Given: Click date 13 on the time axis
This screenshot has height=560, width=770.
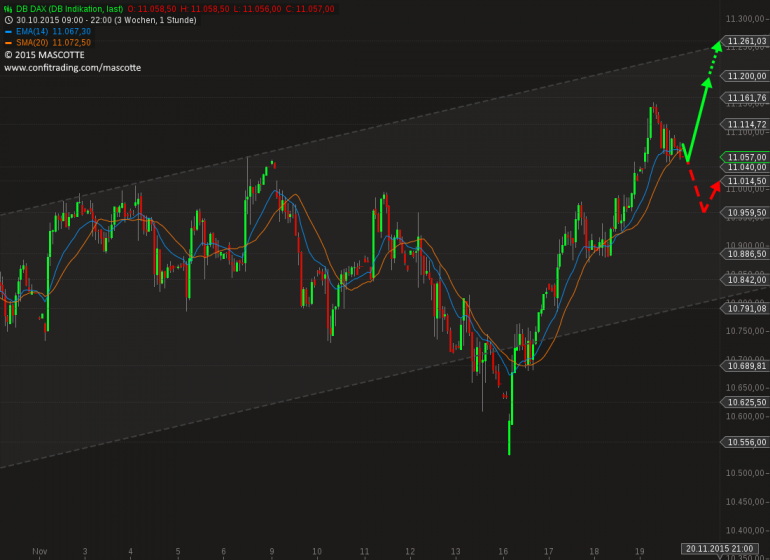Looking at the screenshot, I should [x=456, y=551].
